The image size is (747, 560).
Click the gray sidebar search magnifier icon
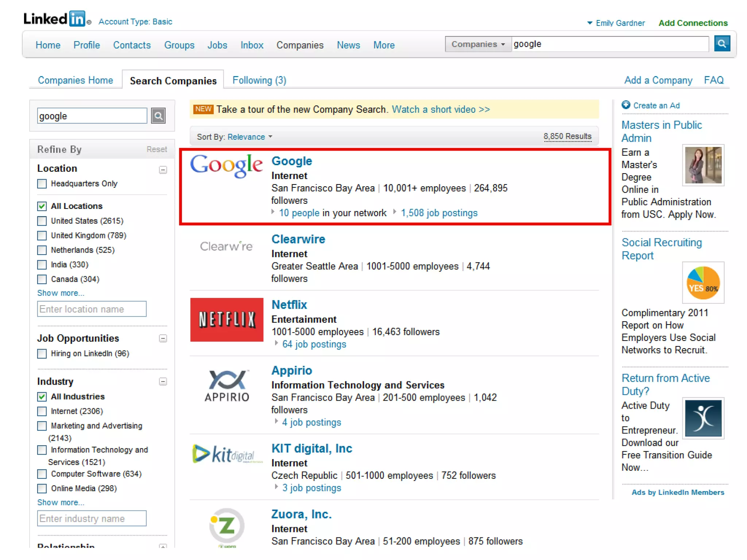pos(158,116)
